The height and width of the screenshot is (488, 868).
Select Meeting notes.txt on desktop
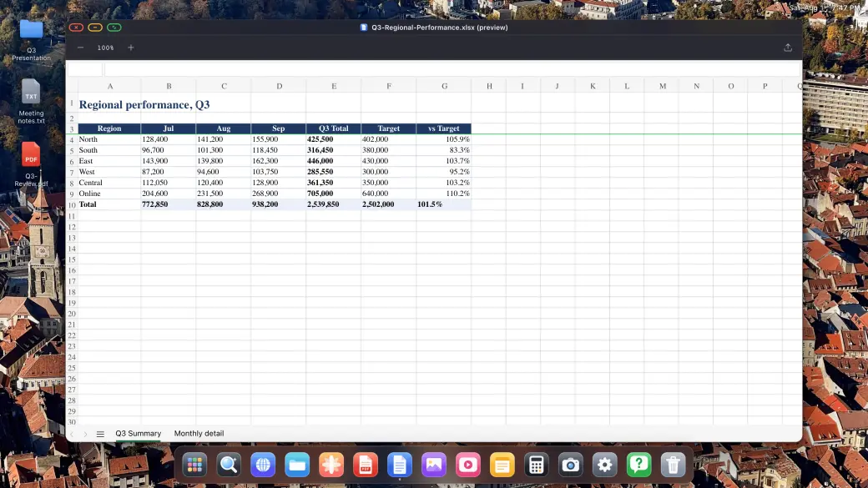(31, 101)
